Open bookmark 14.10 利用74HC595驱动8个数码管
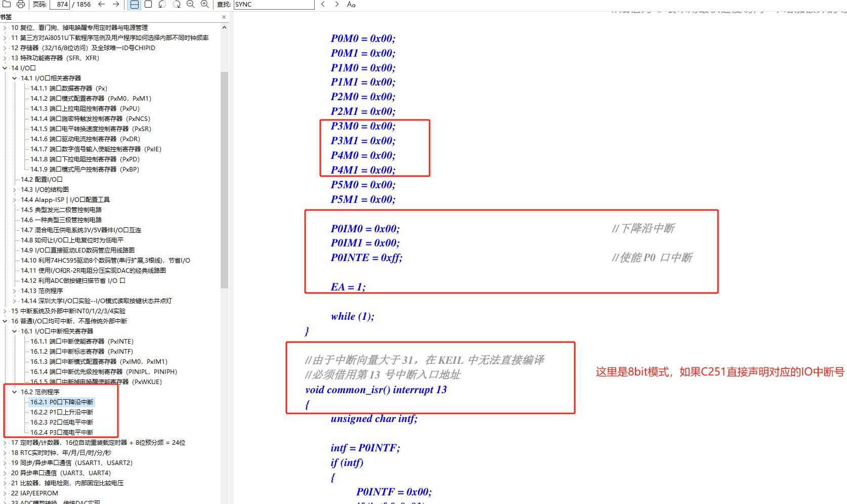This screenshot has width=847, height=504. point(106,261)
